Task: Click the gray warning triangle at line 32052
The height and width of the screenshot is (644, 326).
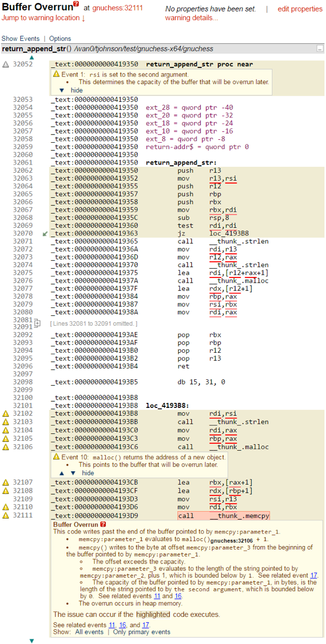Action: coord(6,64)
